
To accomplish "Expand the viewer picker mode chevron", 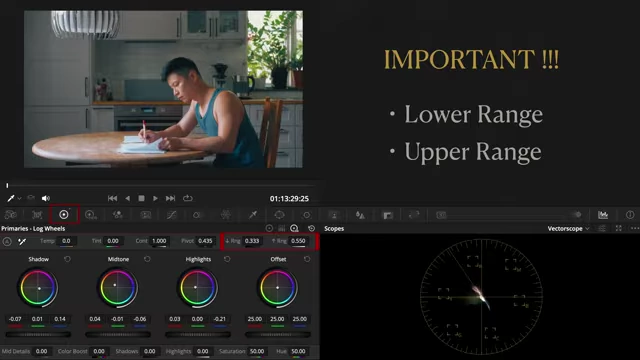I will click(x=19, y=198).
